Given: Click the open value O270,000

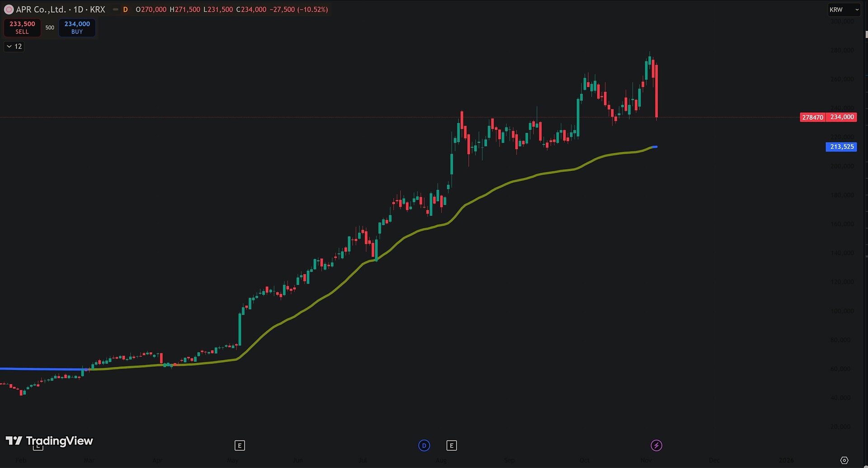Looking at the screenshot, I should (151, 9).
